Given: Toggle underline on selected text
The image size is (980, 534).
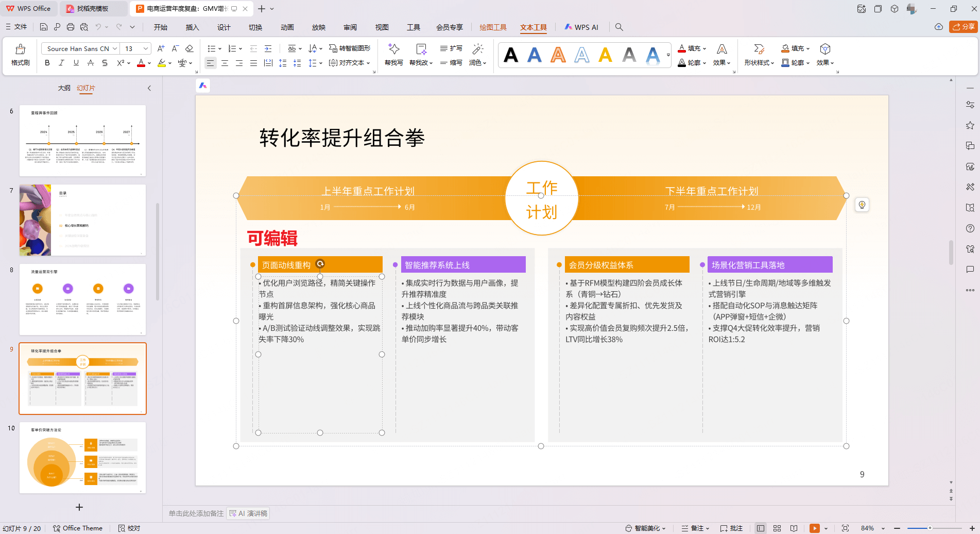Looking at the screenshot, I should pos(75,63).
